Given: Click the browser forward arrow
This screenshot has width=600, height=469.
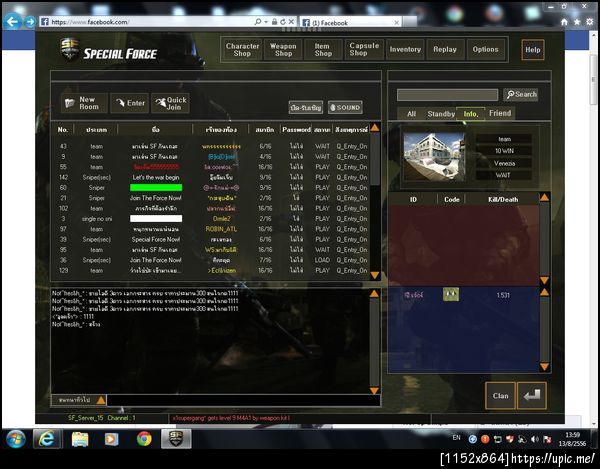Looking at the screenshot, I should pyautogui.click(x=30, y=22).
